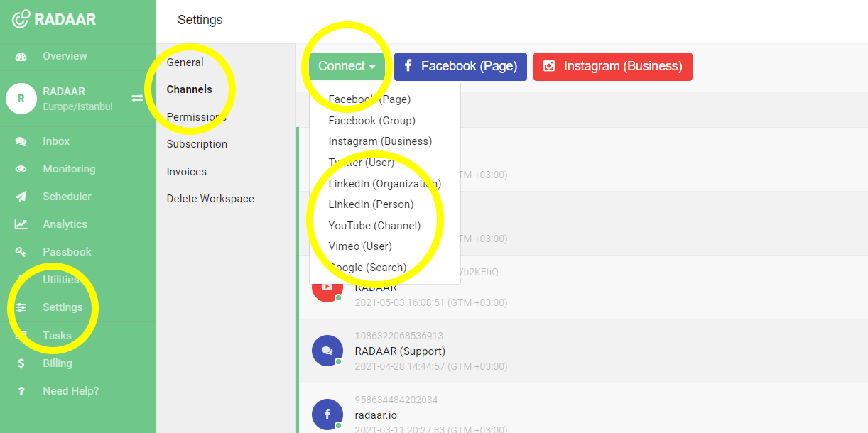Click the Scheduler paper plane icon
The width and height of the screenshot is (868, 433).
(21, 197)
